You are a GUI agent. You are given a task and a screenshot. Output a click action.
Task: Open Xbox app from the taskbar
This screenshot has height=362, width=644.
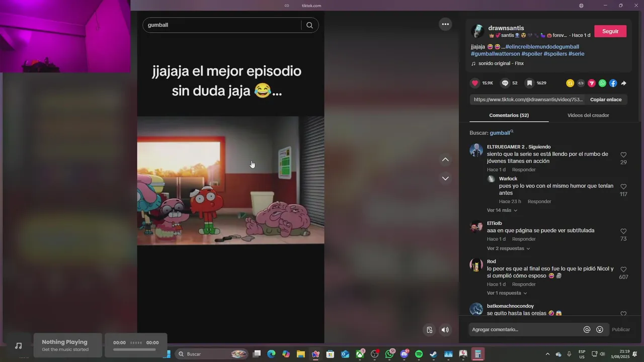click(x=360, y=354)
